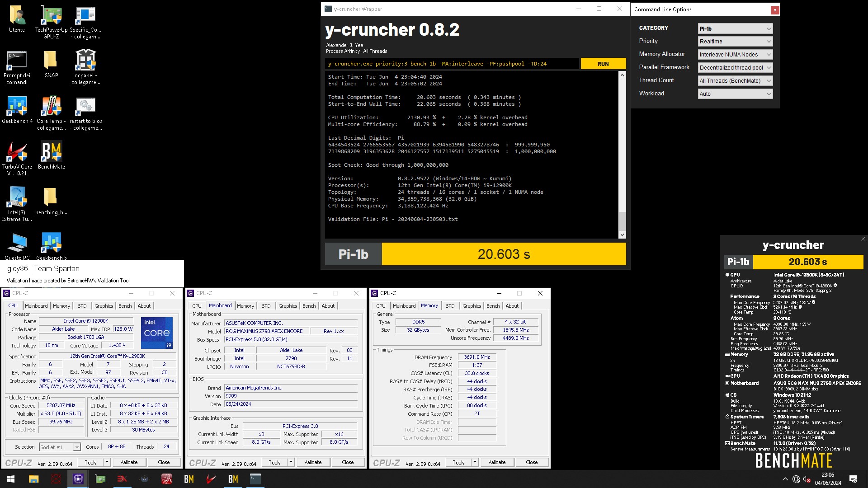Click the muted volume tray icon
This screenshot has width=868, height=488.
(x=807, y=479)
